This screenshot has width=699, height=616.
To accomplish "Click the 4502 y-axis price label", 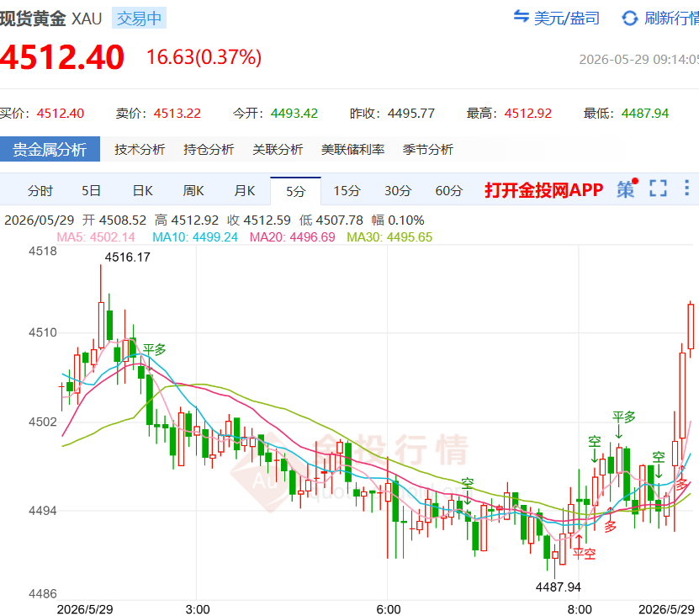I will point(43,422).
